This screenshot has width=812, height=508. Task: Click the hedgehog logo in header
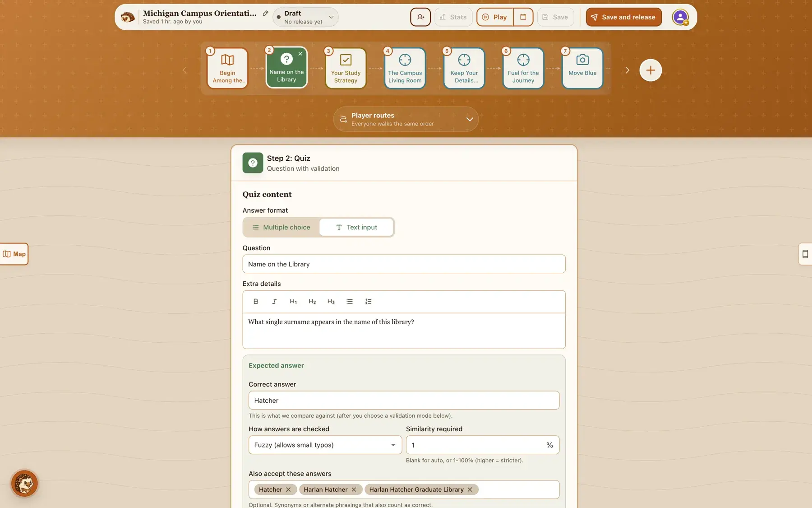tap(128, 17)
